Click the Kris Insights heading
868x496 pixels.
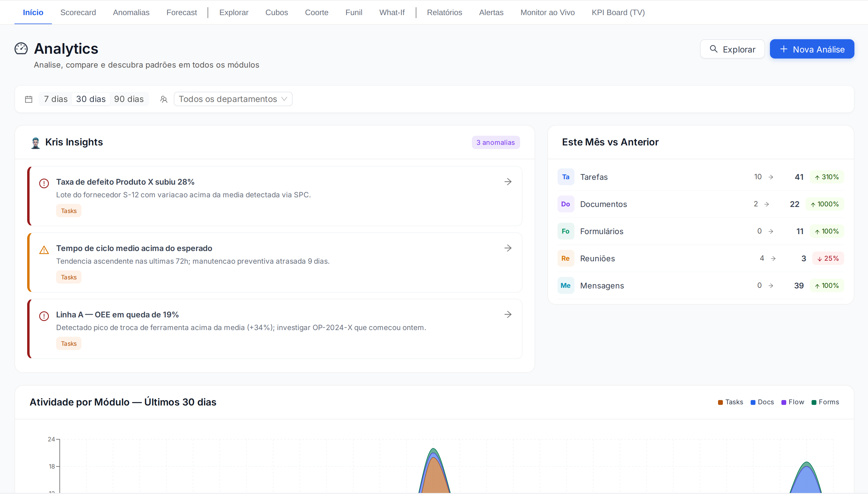74,142
